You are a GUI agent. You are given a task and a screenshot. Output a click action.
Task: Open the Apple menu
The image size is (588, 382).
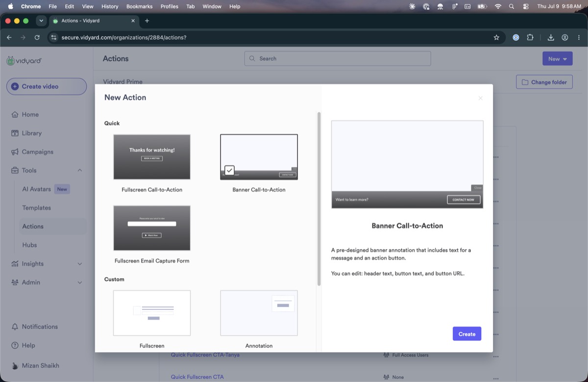tap(10, 6)
